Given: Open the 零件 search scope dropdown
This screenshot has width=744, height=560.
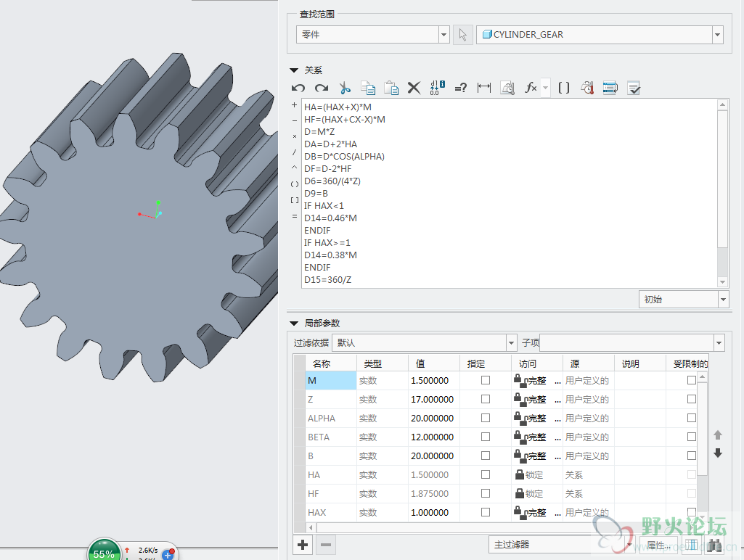Looking at the screenshot, I should [443, 35].
